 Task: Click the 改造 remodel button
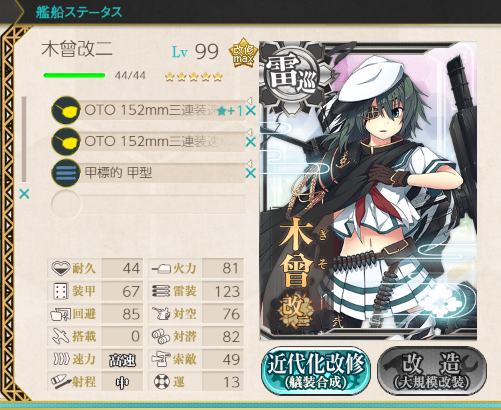coord(431,371)
